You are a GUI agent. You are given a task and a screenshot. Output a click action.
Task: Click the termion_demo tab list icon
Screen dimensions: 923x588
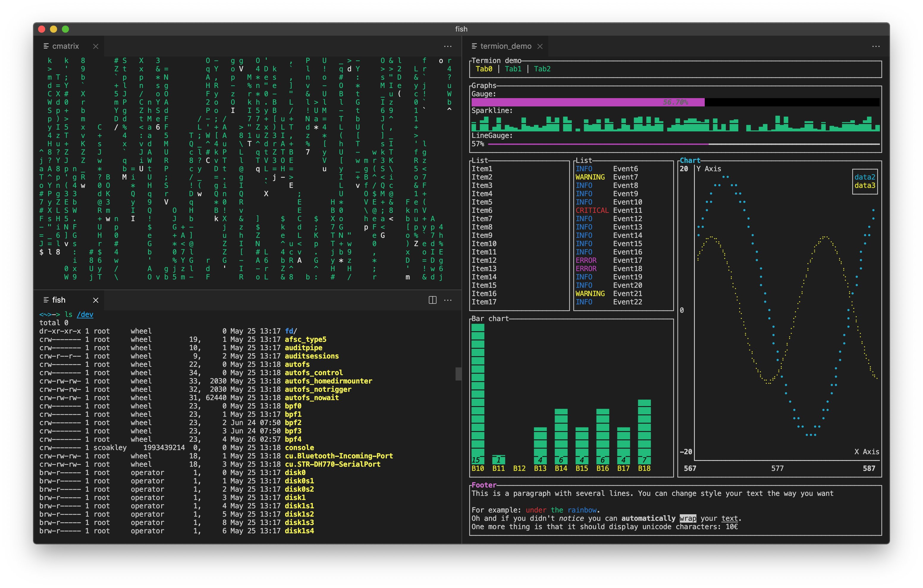click(474, 46)
